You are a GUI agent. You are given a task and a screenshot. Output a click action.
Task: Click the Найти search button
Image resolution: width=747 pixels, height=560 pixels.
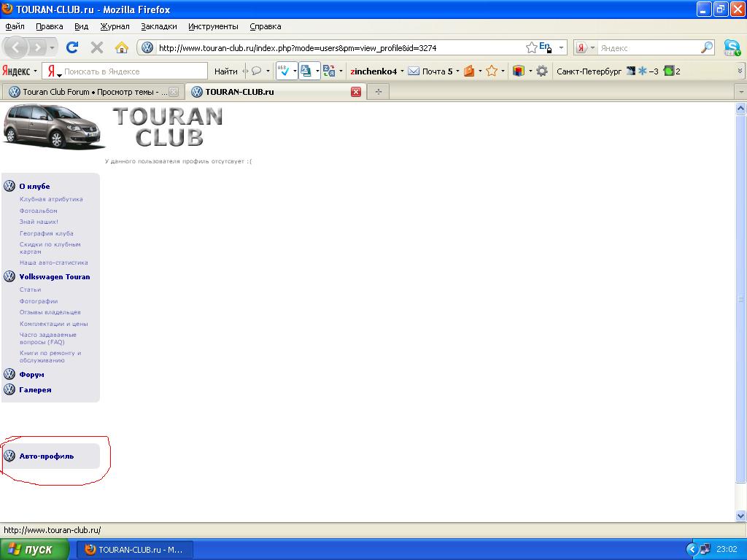(226, 71)
